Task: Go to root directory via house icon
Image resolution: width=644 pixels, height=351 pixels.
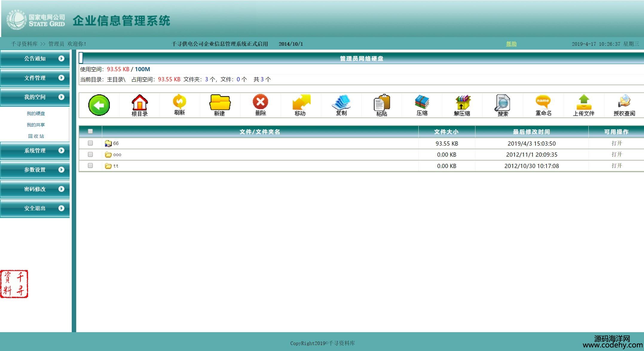Action: pyautogui.click(x=140, y=105)
